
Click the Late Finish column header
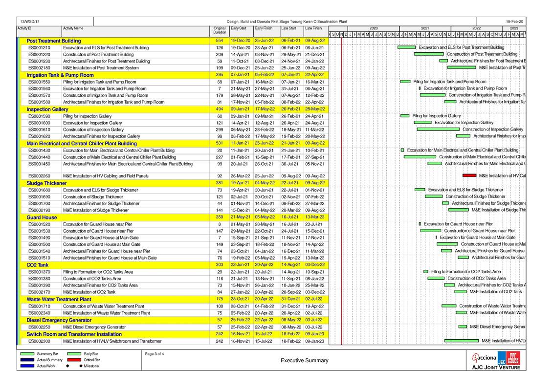pos(313,29)
